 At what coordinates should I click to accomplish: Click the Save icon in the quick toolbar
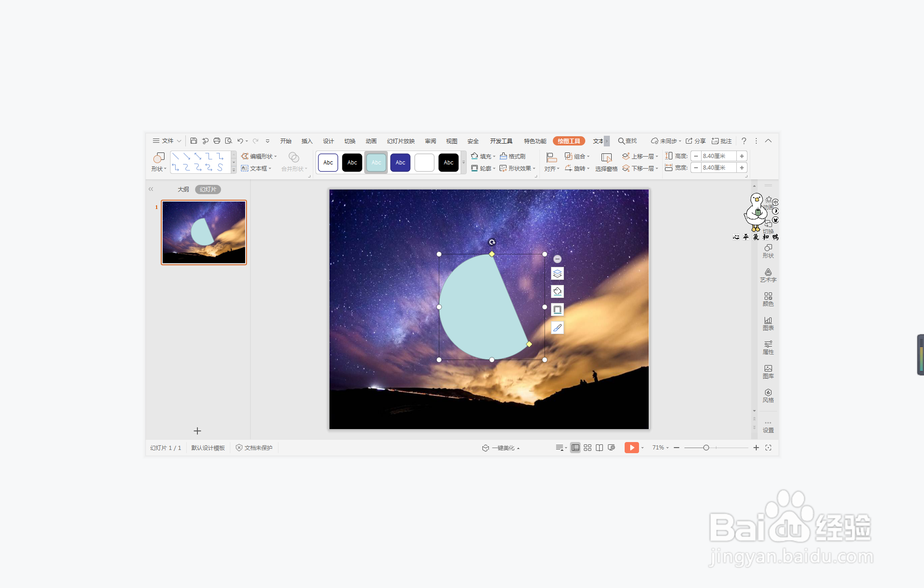(194, 141)
